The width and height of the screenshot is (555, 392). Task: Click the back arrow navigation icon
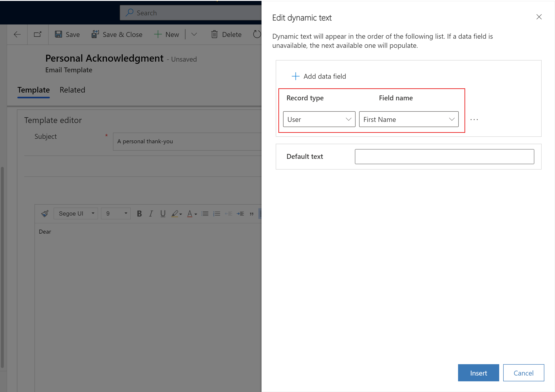pos(16,34)
